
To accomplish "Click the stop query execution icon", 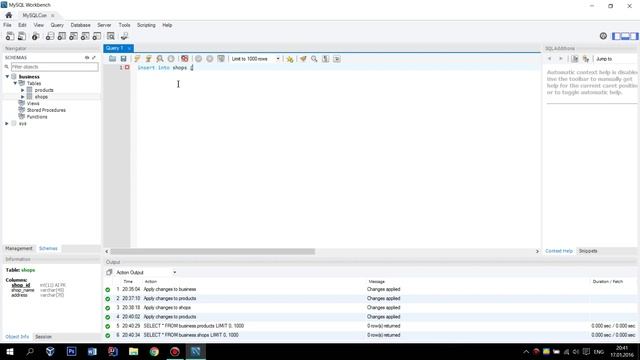I will [x=171, y=59].
